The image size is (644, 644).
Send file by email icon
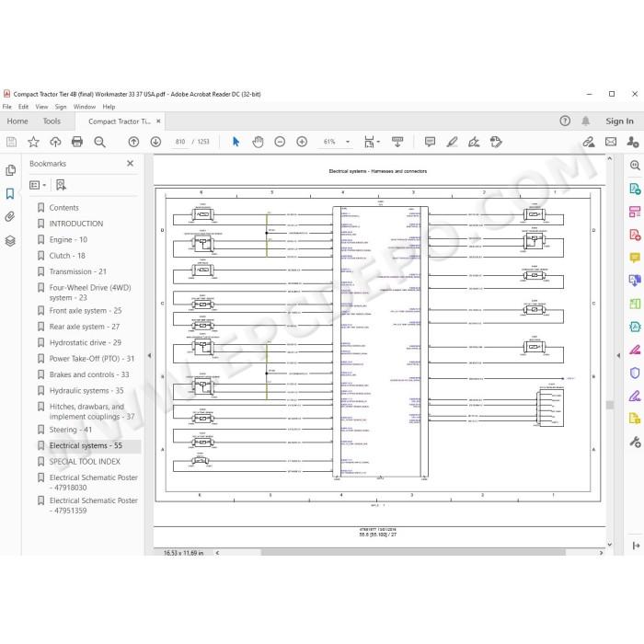click(x=611, y=142)
